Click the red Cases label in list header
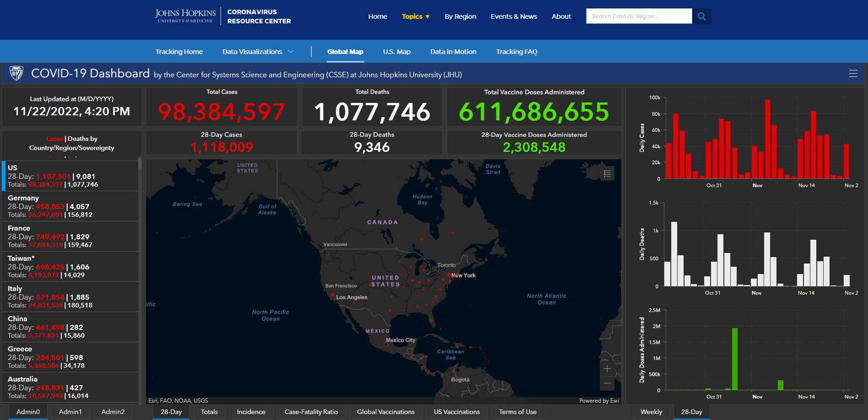 [x=54, y=139]
